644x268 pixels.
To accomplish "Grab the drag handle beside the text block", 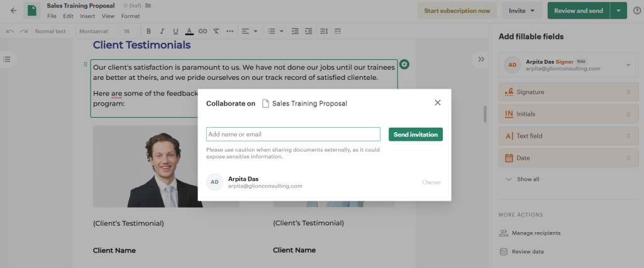I will (x=86, y=64).
